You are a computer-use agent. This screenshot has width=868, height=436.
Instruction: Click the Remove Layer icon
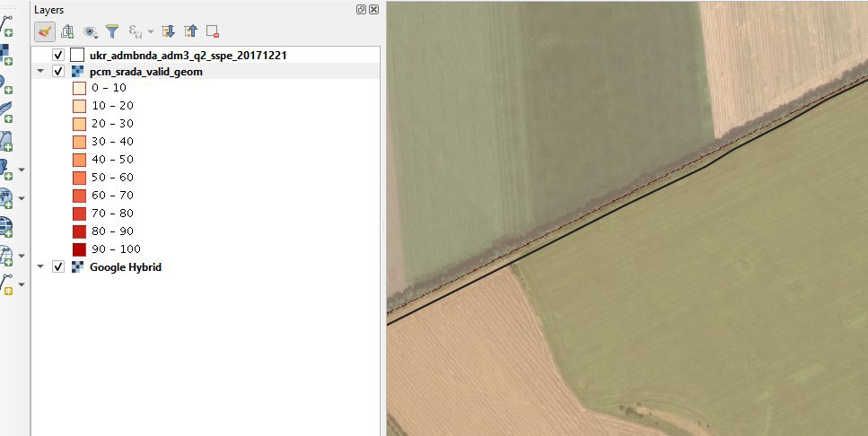pos(213,31)
